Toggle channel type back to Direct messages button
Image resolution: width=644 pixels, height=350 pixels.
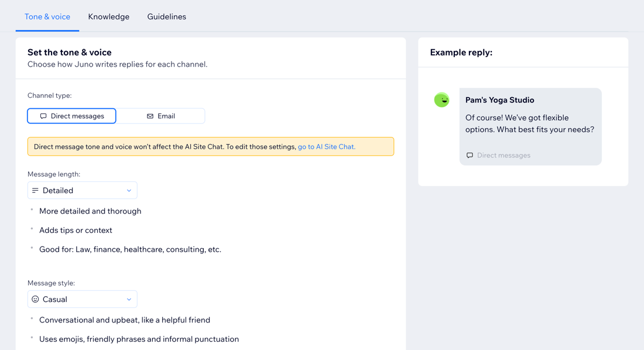tap(71, 115)
